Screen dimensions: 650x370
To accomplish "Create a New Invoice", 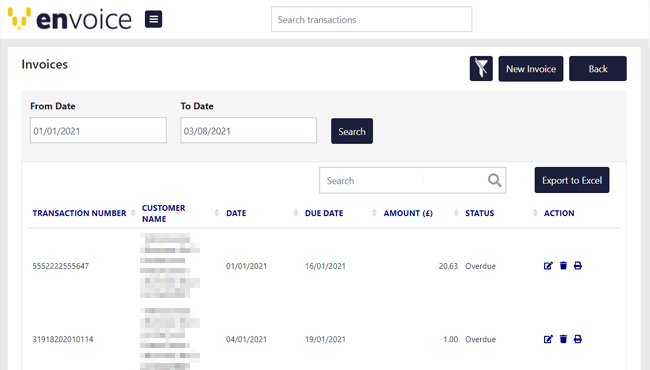I will click(531, 69).
